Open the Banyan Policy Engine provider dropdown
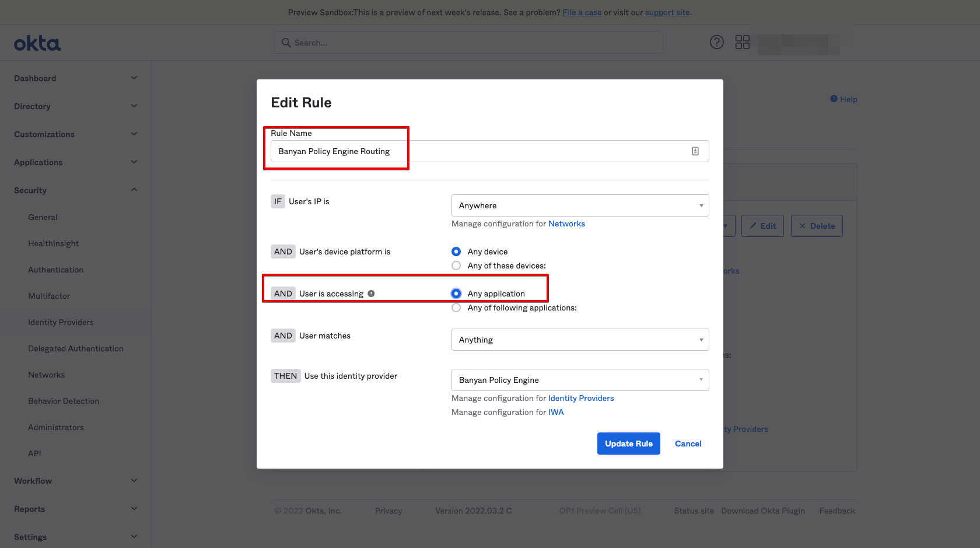980x548 pixels. click(x=580, y=380)
